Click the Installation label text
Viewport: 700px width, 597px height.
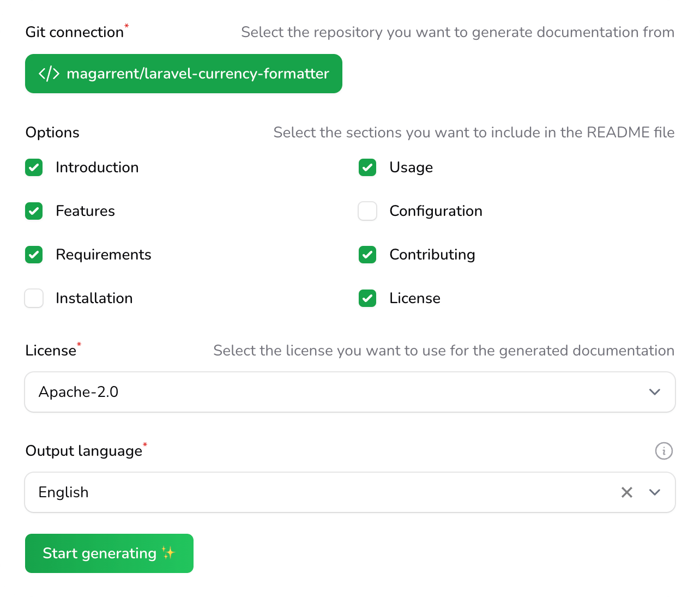click(x=94, y=298)
